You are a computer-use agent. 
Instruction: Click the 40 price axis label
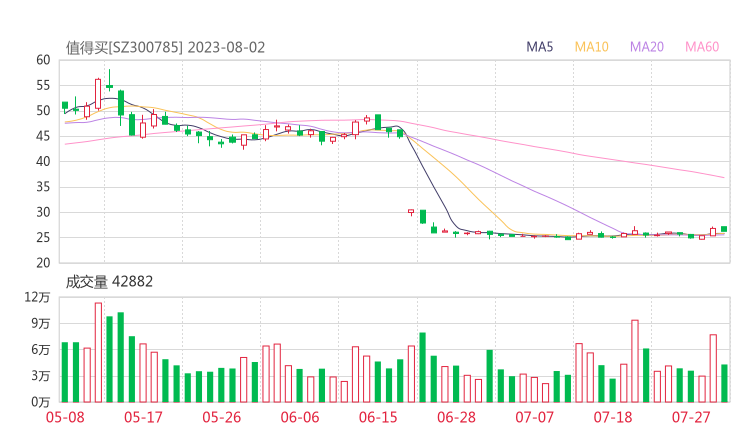[43, 161]
